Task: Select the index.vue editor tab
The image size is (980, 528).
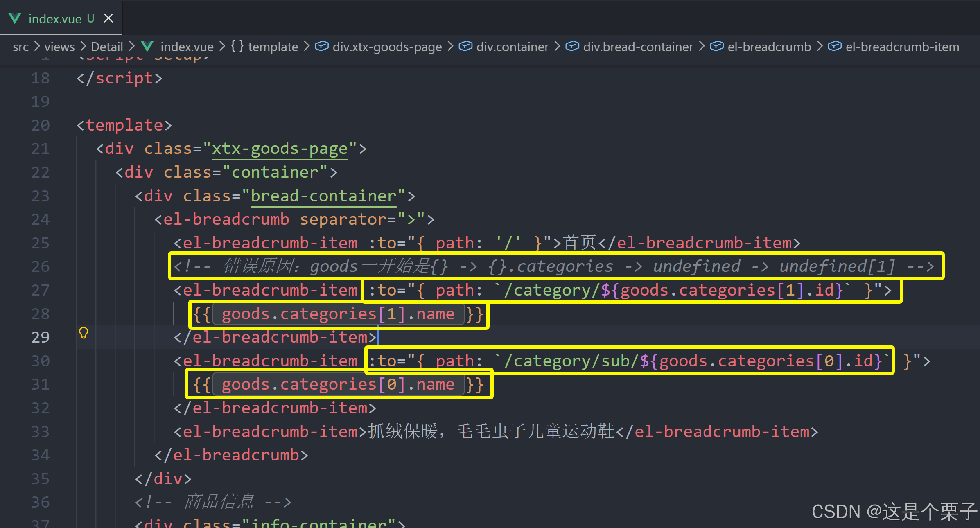Action: (55, 19)
